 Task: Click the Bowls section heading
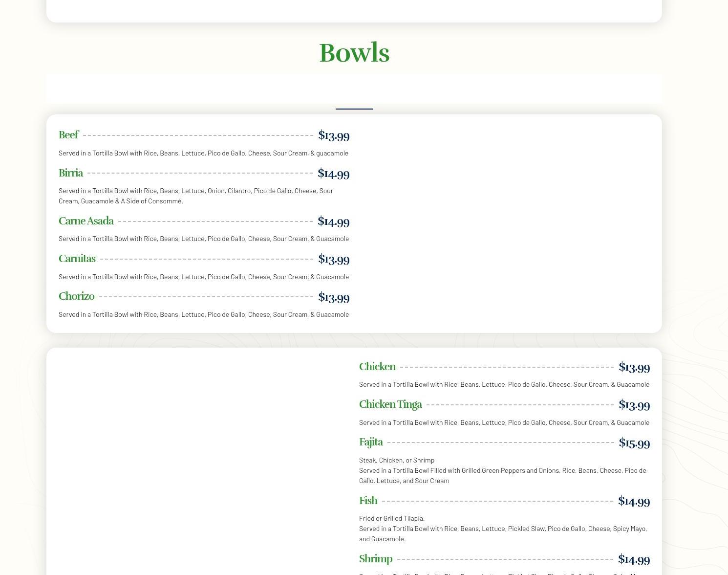(354, 53)
